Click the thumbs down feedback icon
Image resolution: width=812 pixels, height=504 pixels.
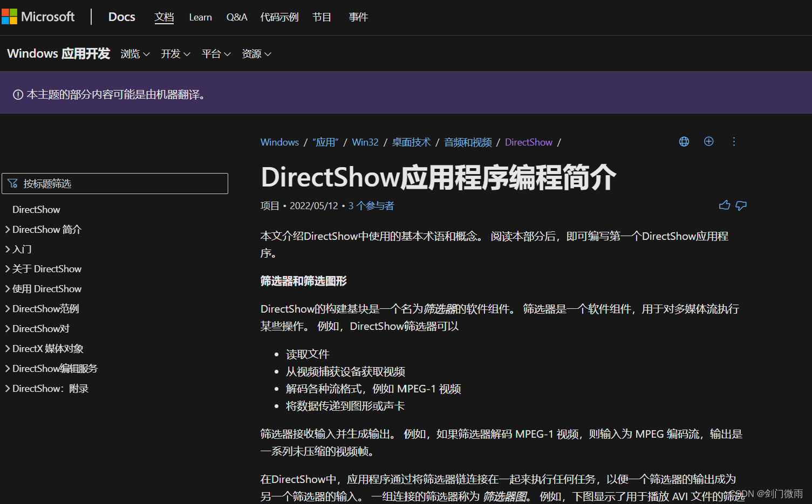[741, 205]
